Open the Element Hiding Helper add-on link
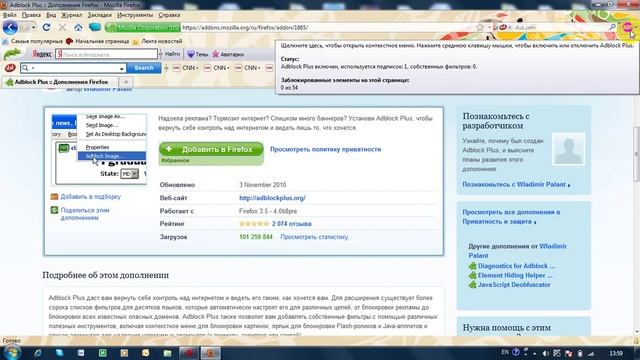Image resolution: width=640 pixels, height=360 pixels. (515, 275)
